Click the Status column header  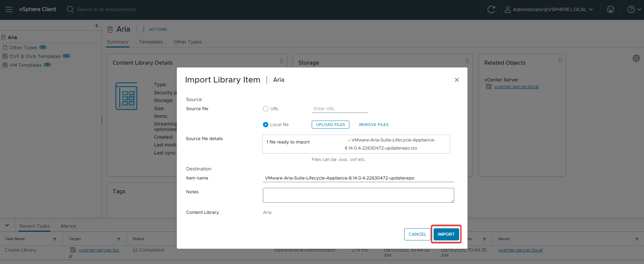tap(138, 239)
